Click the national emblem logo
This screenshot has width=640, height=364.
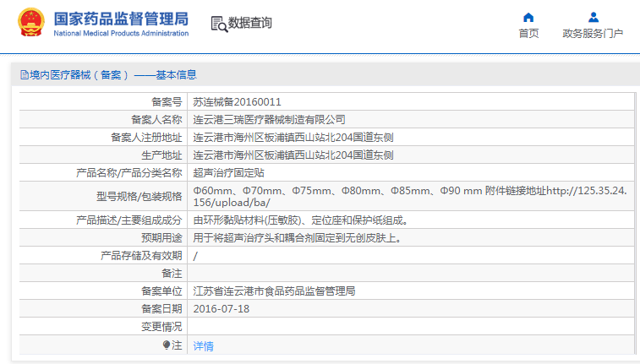click(31, 23)
